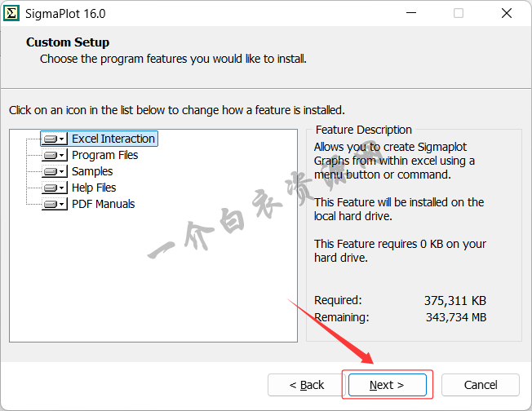Select the Excel Interaction feature label

pyautogui.click(x=113, y=139)
